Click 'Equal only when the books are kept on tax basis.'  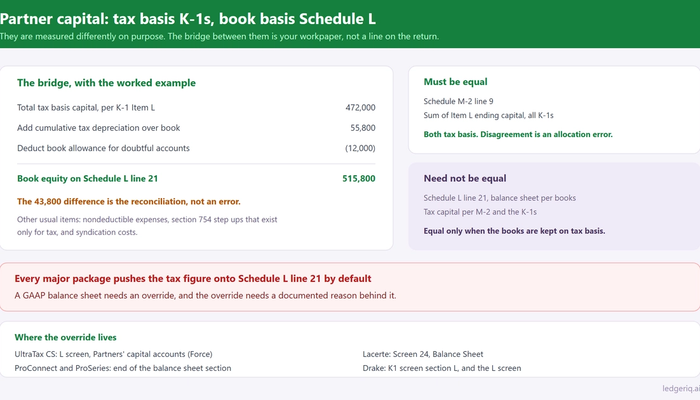pos(514,231)
